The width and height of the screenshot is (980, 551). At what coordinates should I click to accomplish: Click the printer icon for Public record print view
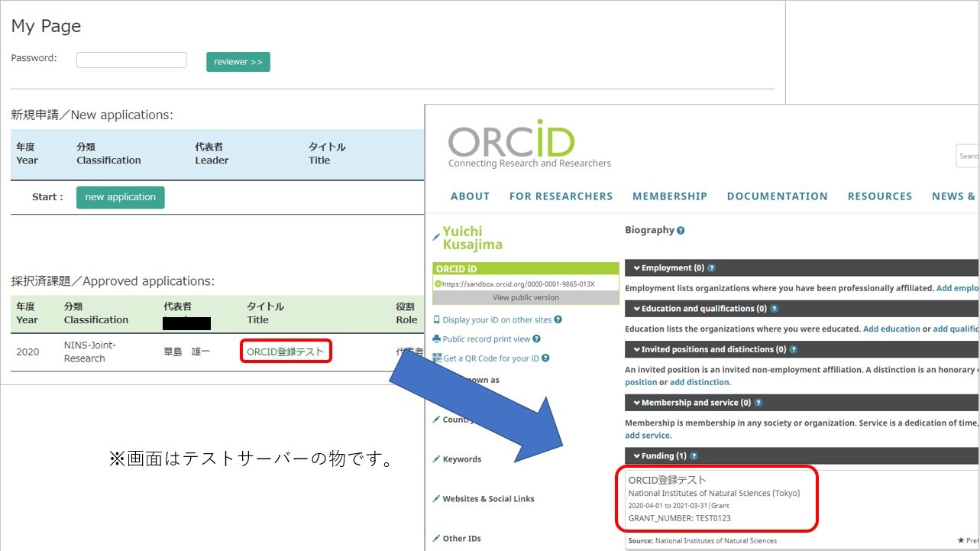(436, 339)
